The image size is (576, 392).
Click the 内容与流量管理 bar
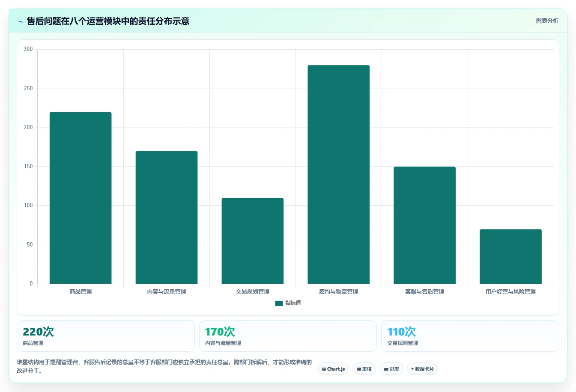tap(167, 217)
